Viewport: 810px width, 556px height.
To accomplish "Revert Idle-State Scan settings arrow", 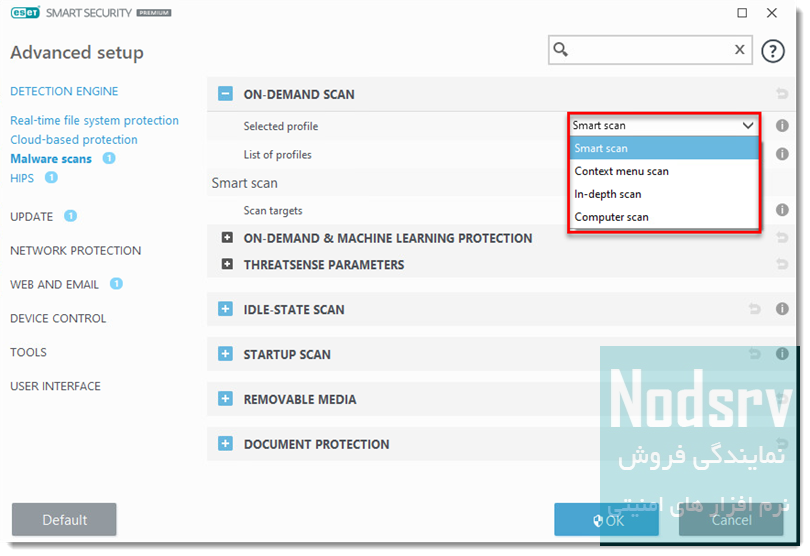I will pos(755,309).
